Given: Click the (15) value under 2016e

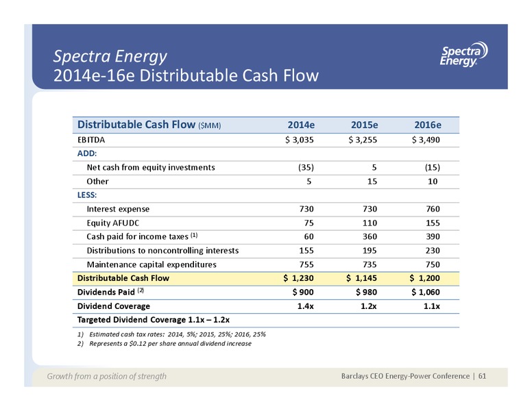Looking at the screenshot, I should [x=432, y=168].
